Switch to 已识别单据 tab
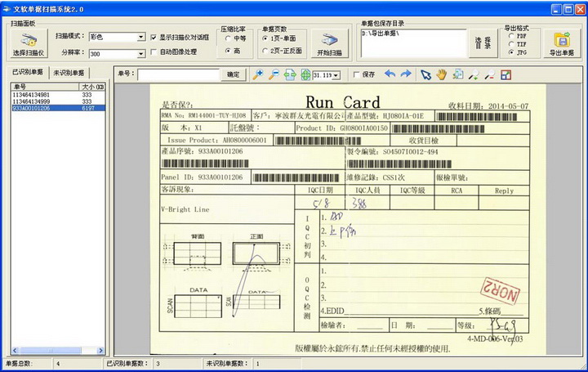Image resolution: width=588 pixels, height=372 pixels. coord(28,72)
